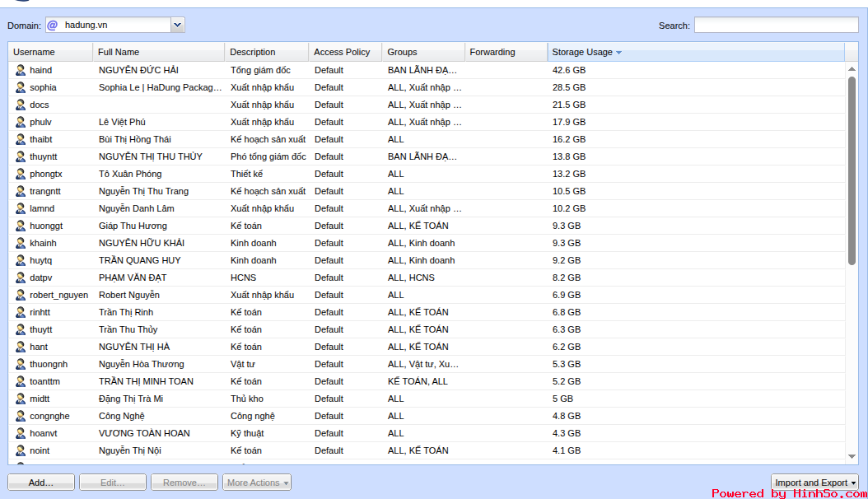Open the More Actions dropdown
The width and height of the screenshot is (868, 499).
[257, 483]
